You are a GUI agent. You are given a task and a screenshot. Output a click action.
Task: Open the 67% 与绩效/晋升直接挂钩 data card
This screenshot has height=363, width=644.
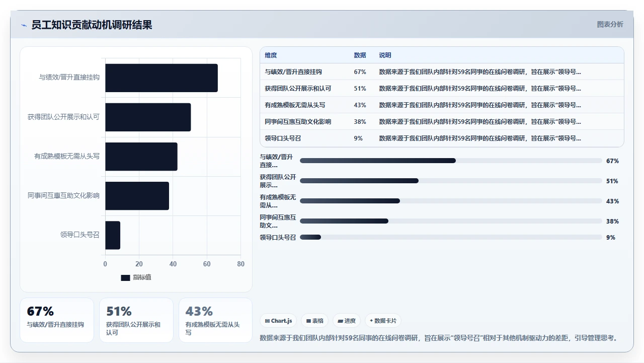[57, 320]
